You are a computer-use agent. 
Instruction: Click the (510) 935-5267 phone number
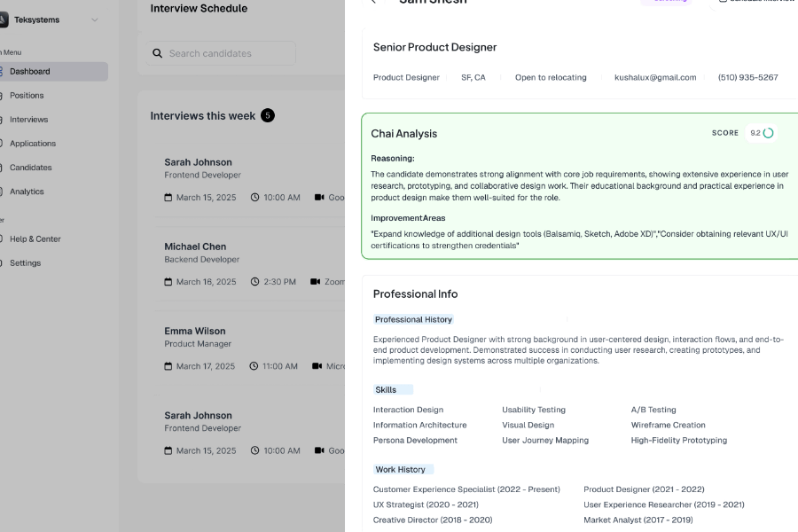747,77
